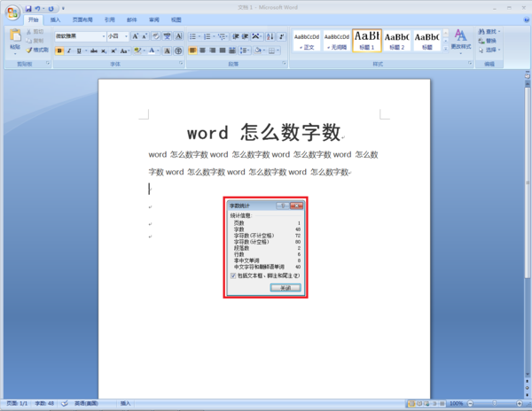Viewport: 532px width, 411px height.
Task: Expand the styles gallery More arrow
Action: point(446,48)
